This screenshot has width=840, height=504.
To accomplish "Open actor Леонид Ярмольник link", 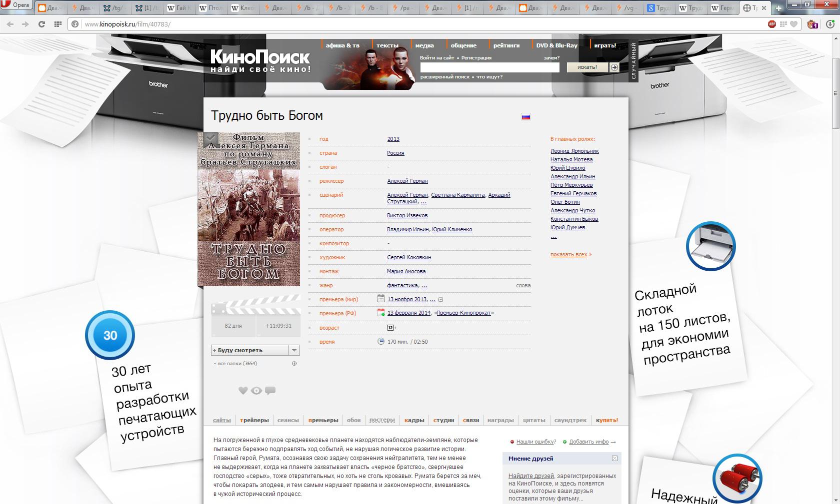I will [574, 151].
